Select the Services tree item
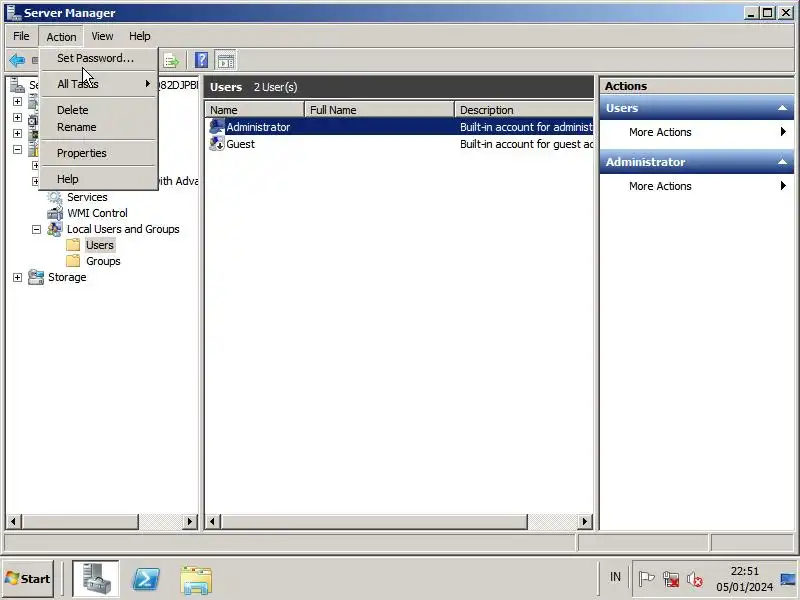 pos(87,197)
